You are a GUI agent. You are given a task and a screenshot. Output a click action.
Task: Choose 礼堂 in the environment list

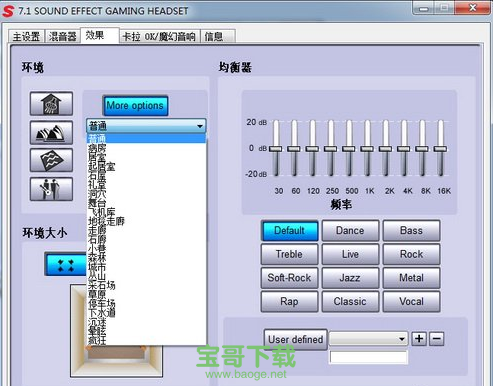pos(146,184)
